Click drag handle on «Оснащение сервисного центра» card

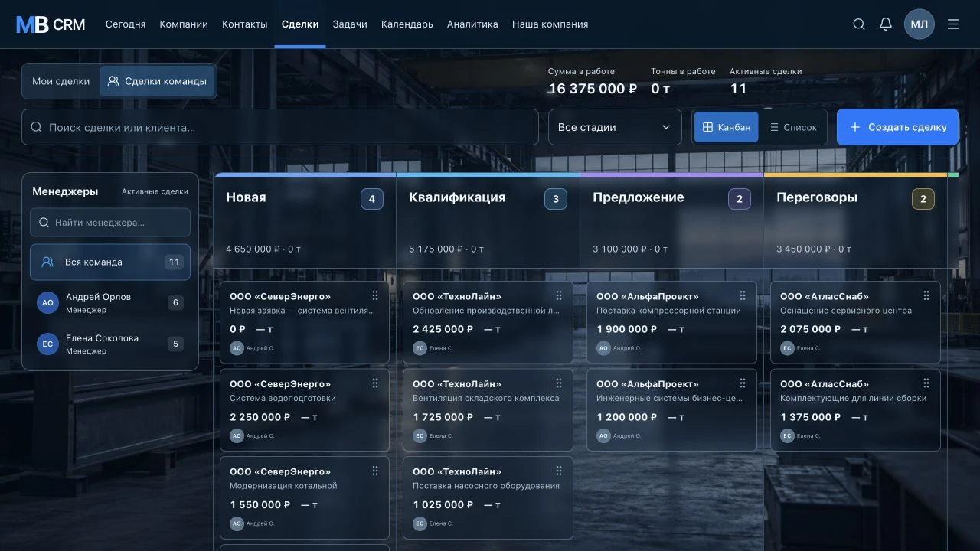point(926,295)
